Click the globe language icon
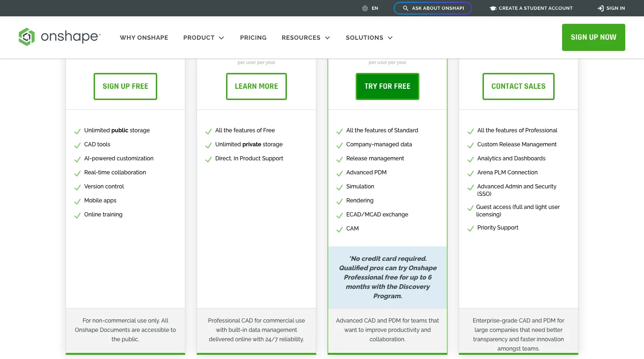The image size is (644, 359). 365,8
